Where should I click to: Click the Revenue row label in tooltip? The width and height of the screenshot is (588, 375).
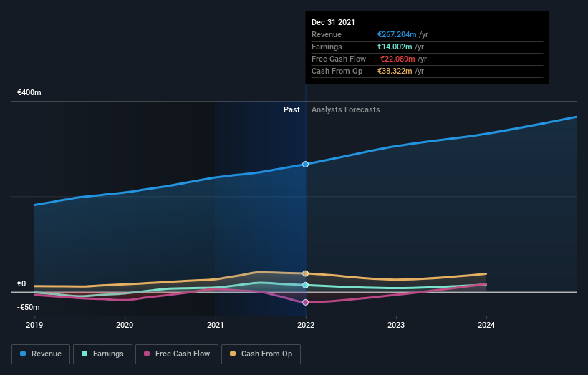(x=327, y=34)
